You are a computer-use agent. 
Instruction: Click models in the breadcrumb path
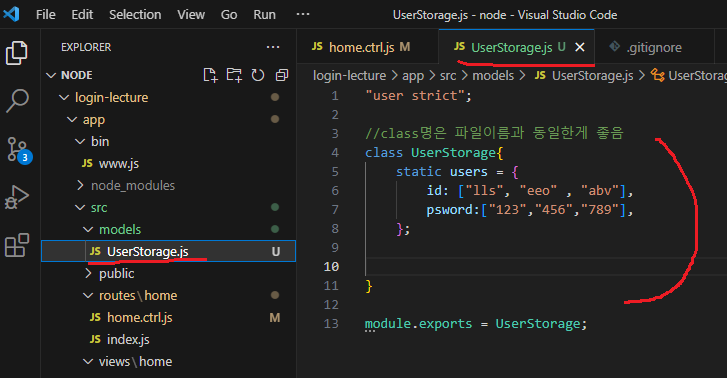493,76
